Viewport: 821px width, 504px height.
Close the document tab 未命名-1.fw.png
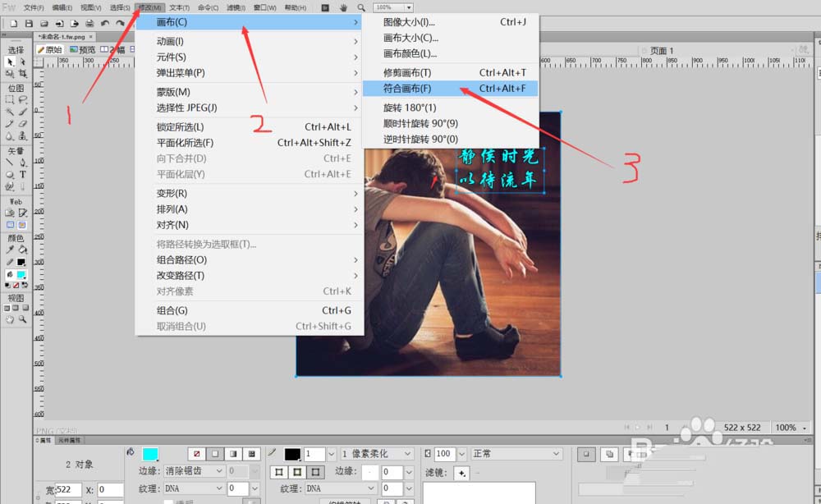(x=90, y=37)
